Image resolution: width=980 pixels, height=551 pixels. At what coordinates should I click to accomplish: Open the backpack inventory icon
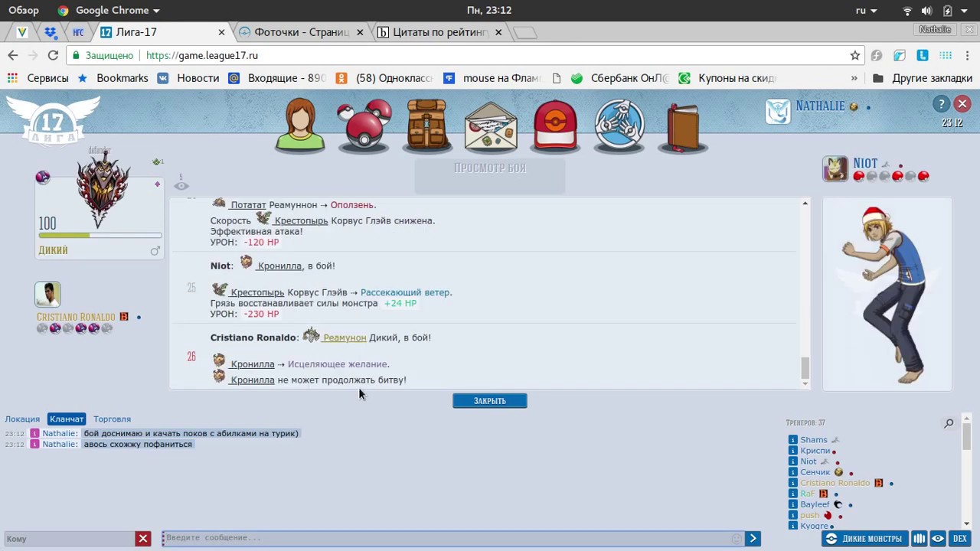[x=427, y=125]
